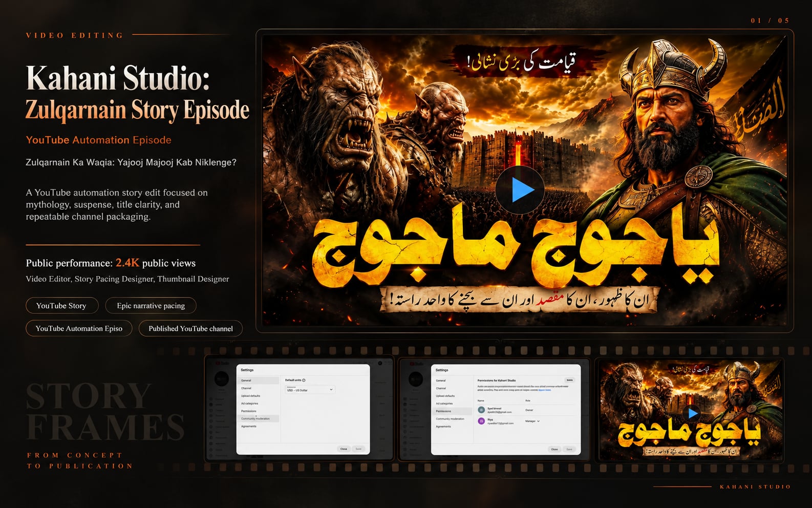The height and width of the screenshot is (508, 812).
Task: Click 'Zulqarnain Ka Waqia: Yajooj Majooj Kab Niklenge?' text
Action: click(131, 162)
